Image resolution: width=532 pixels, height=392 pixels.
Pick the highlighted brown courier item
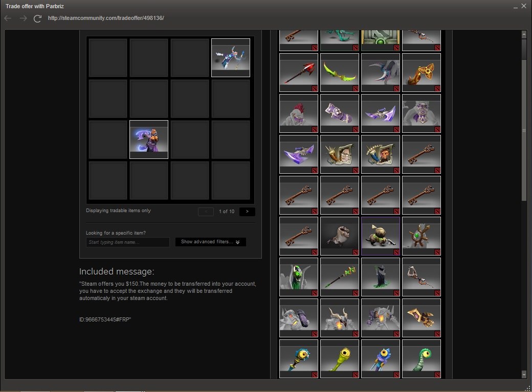point(381,236)
